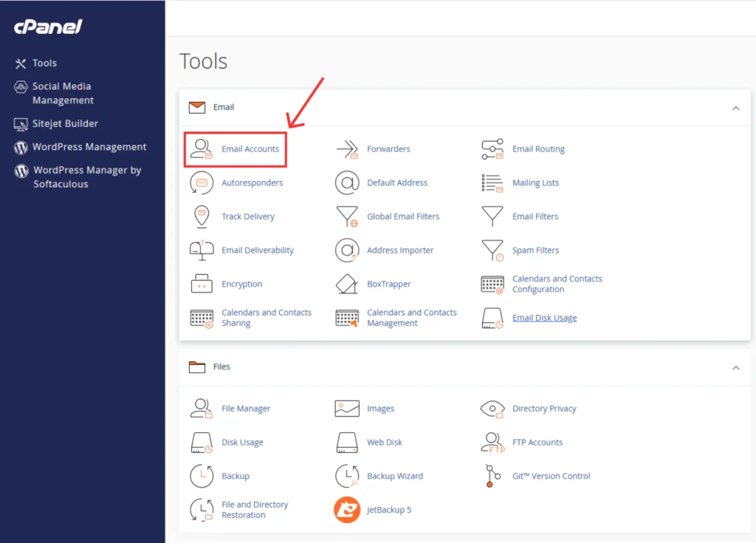
Task: Click the Email Routing icon
Action: 492,149
